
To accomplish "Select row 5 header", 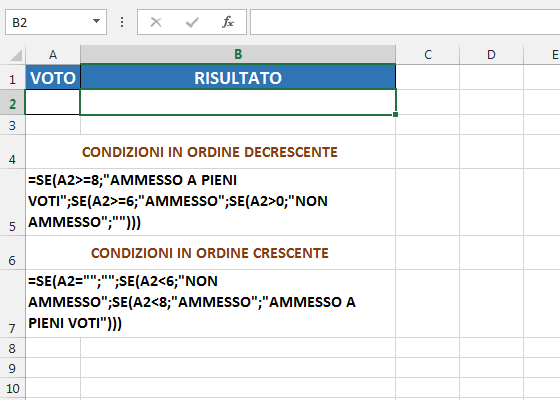I will [x=12, y=202].
